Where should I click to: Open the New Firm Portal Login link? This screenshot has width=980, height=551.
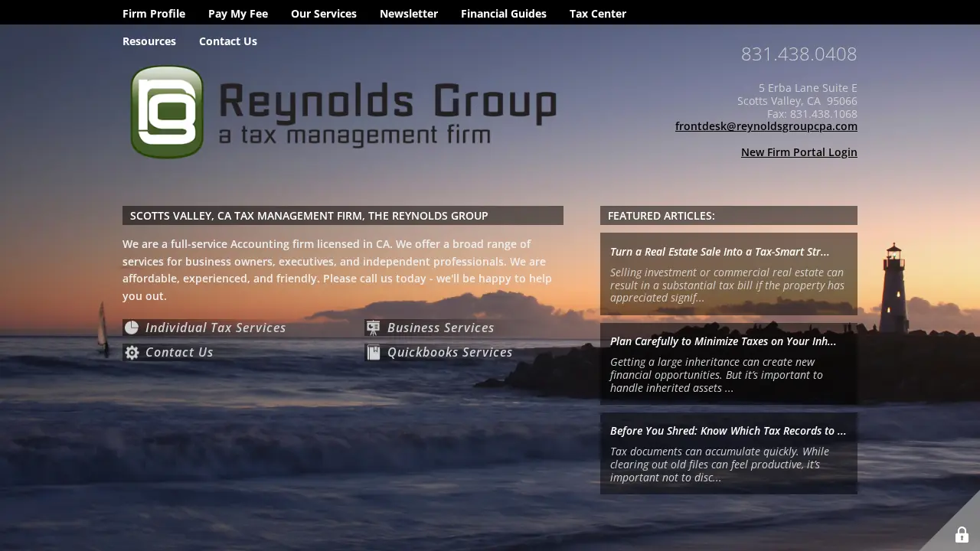[x=799, y=152]
